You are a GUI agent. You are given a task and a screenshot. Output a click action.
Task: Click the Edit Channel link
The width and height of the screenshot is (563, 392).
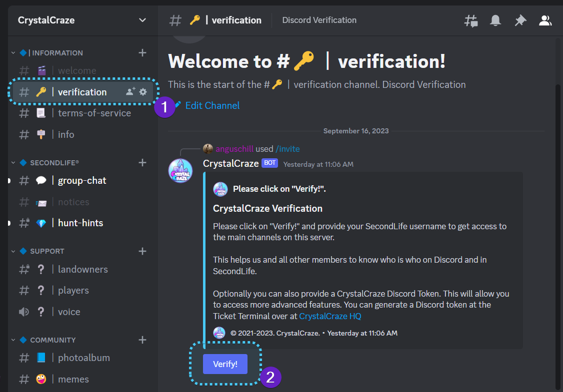coord(212,105)
